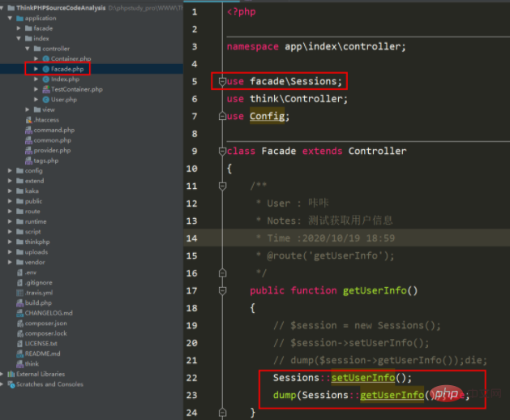Click the tags.php file icon
510x420 pixels.
pyautogui.click(x=28, y=161)
